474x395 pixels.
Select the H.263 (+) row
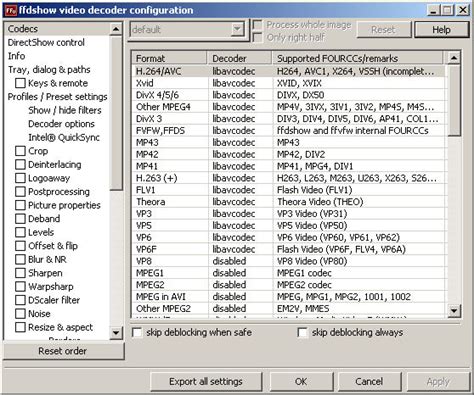pyautogui.click(x=288, y=178)
